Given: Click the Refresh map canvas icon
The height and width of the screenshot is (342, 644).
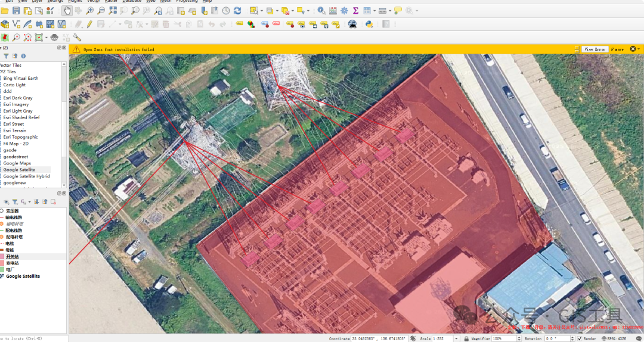Looking at the screenshot, I should click(x=237, y=11).
